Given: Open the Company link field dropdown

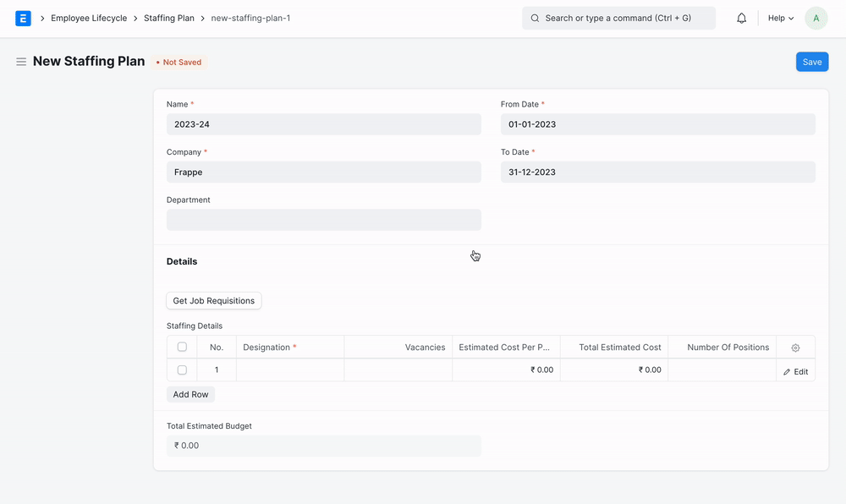Looking at the screenshot, I should coord(323,173).
